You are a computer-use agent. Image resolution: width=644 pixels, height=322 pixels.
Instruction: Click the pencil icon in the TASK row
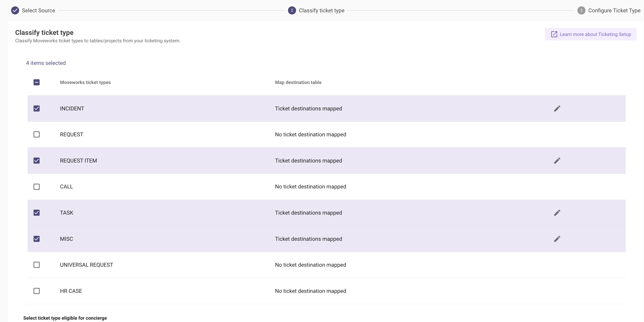(557, 213)
